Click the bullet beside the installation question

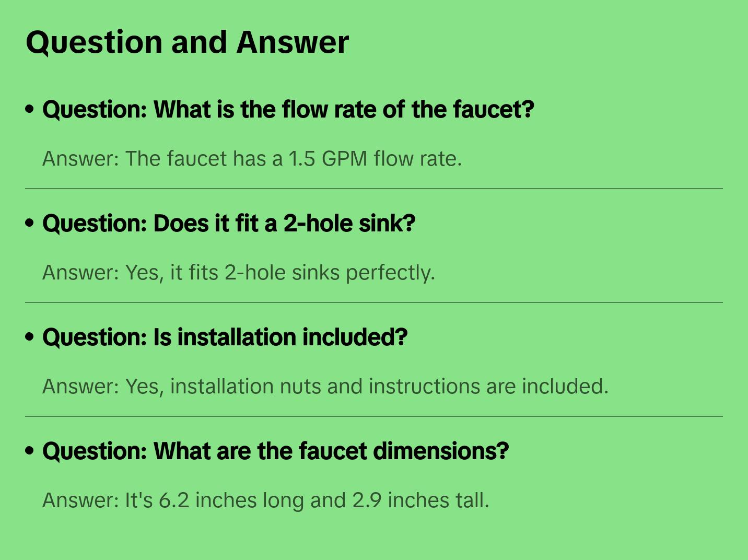point(30,337)
